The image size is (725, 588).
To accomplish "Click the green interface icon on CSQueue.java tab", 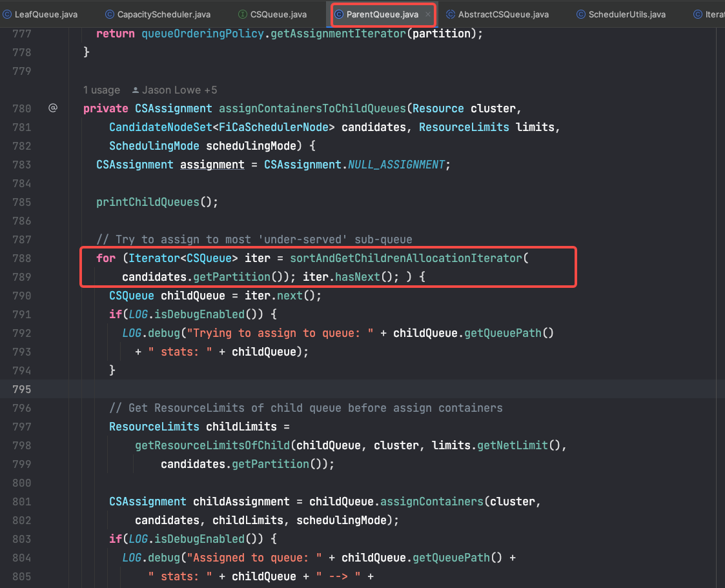I will (242, 14).
